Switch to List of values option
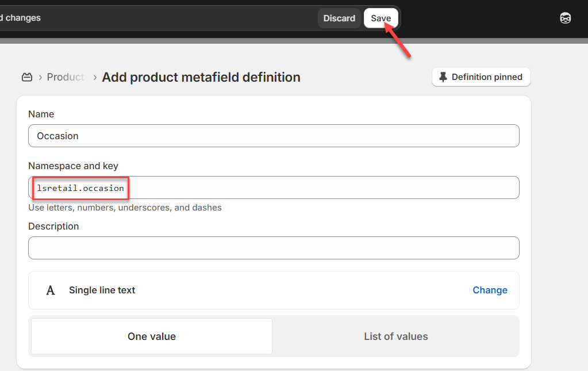Image resolution: width=588 pixels, height=371 pixels. click(x=395, y=336)
